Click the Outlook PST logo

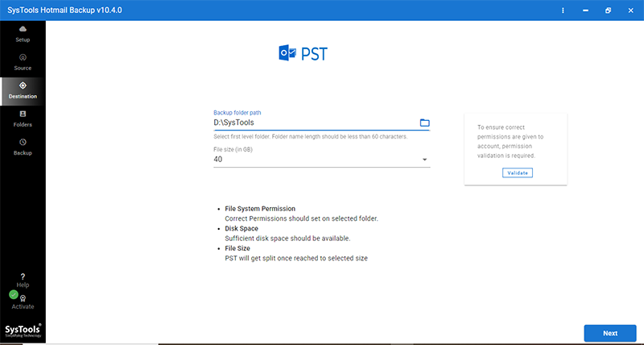[x=303, y=54]
